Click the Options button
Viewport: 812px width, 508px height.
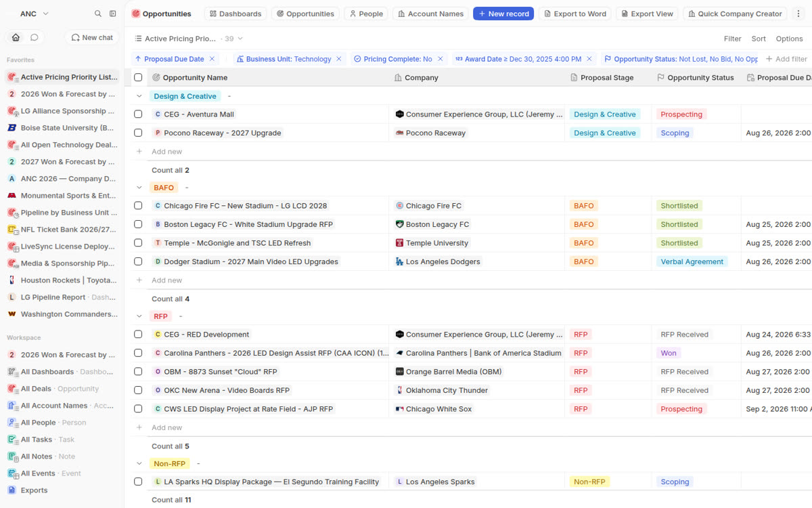click(789, 39)
